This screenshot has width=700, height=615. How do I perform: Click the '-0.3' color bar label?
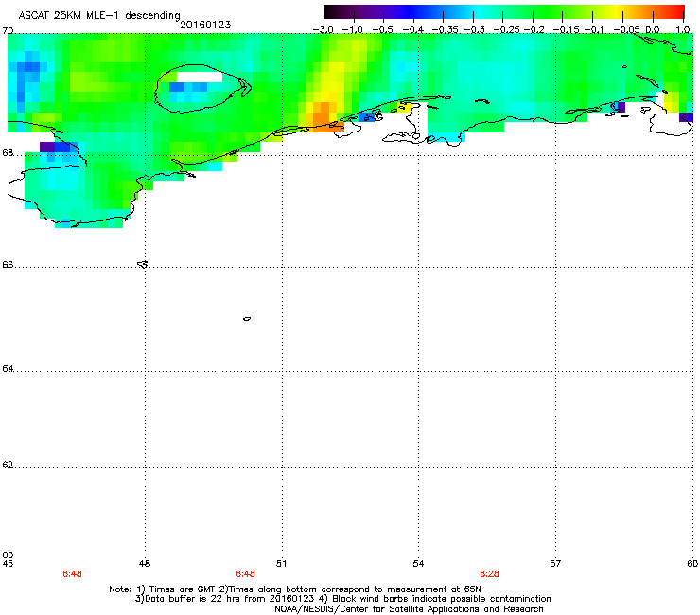(x=474, y=30)
